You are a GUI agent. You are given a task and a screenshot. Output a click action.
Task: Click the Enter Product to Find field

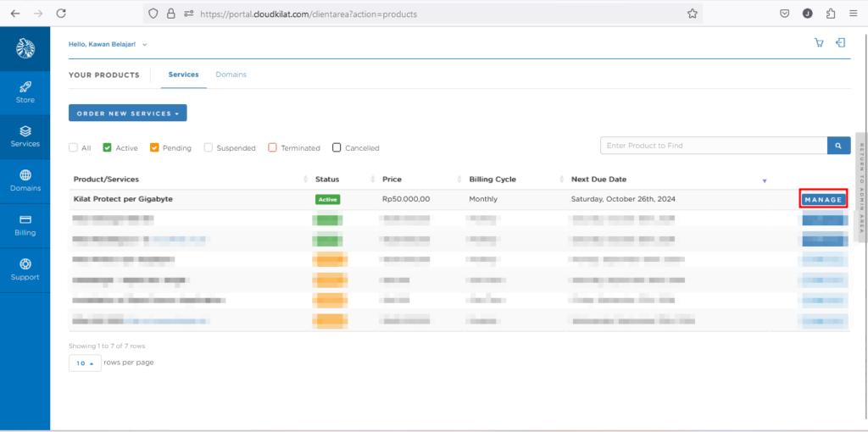713,146
